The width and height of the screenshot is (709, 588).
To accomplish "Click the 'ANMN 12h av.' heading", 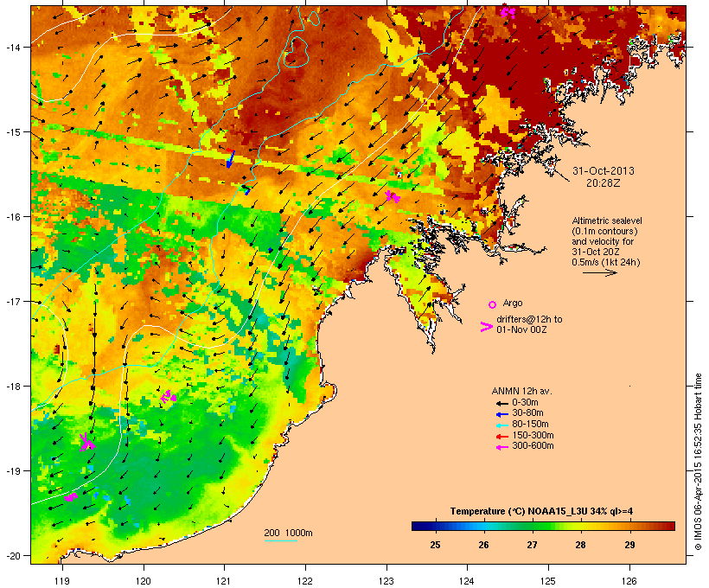I will (521, 391).
